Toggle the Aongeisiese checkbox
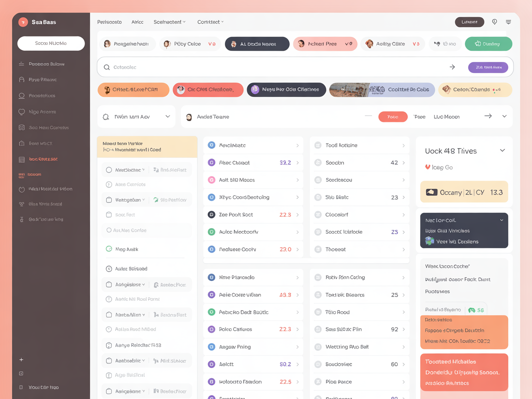 [x=109, y=284]
